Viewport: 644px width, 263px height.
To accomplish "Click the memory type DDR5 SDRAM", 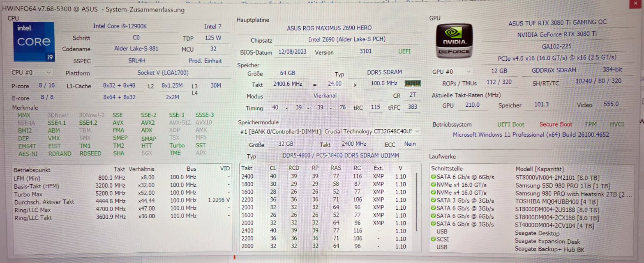I will click(x=384, y=73).
